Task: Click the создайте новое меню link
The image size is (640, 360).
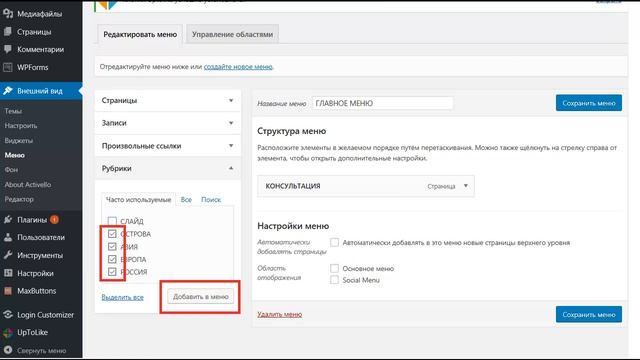Action: coord(238,67)
